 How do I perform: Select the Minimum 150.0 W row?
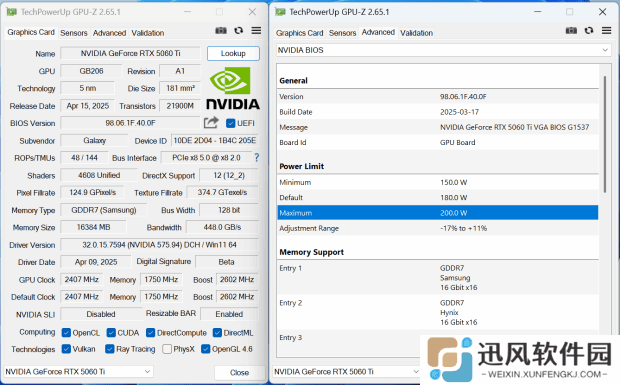[x=438, y=182]
